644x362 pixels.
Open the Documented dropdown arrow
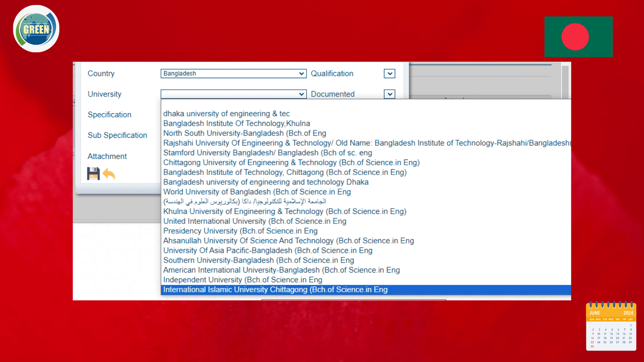(389, 94)
